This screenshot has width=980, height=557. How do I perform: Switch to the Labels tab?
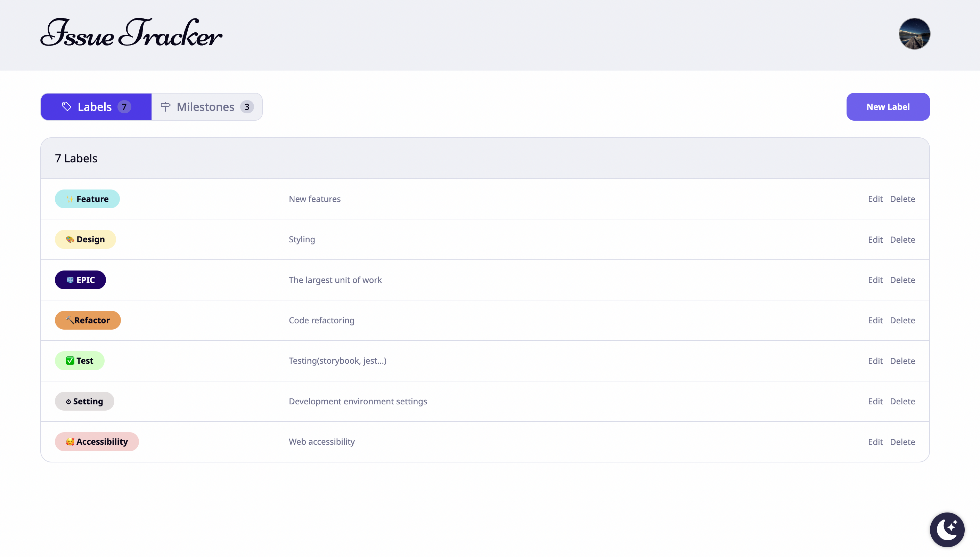(x=96, y=107)
